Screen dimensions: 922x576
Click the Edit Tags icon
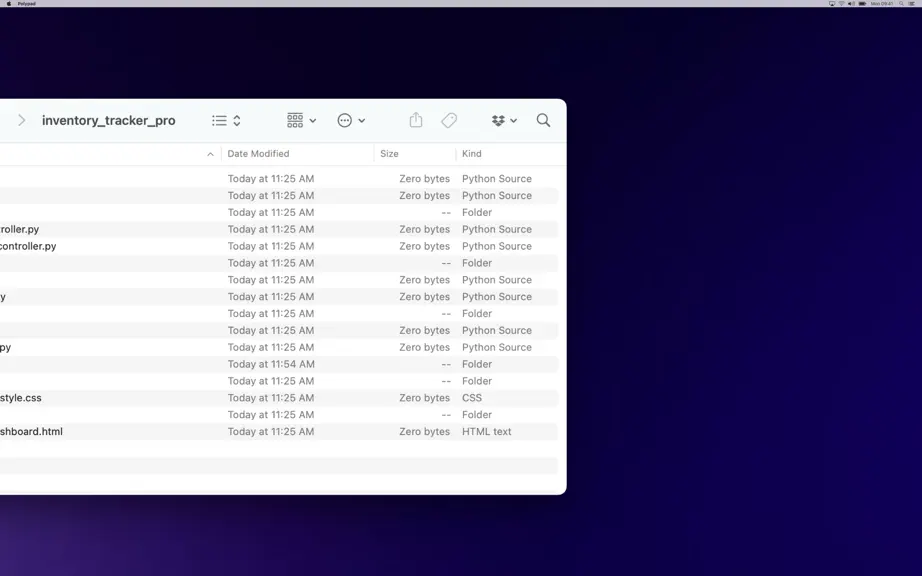pyautogui.click(x=449, y=120)
